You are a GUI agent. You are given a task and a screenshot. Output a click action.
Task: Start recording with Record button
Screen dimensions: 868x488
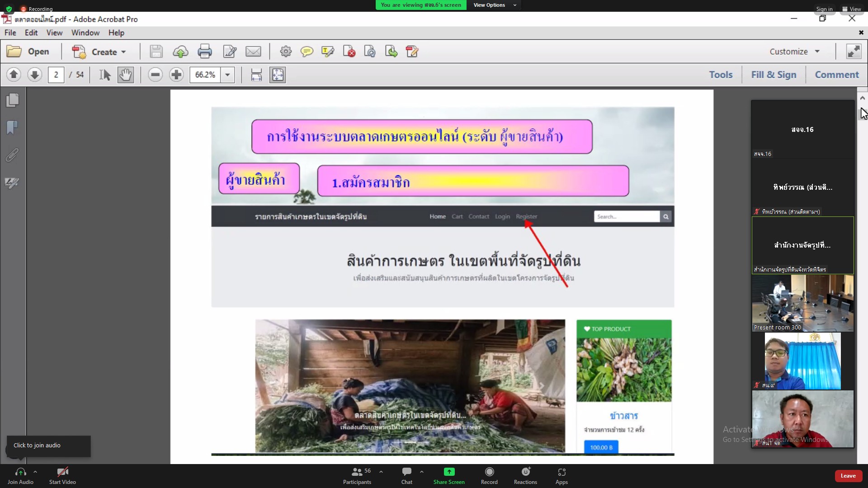[x=489, y=476]
